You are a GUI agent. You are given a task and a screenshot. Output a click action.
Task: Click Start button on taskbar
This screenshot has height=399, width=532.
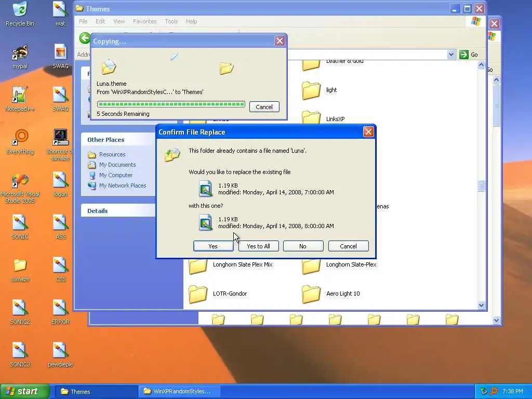click(x=24, y=391)
